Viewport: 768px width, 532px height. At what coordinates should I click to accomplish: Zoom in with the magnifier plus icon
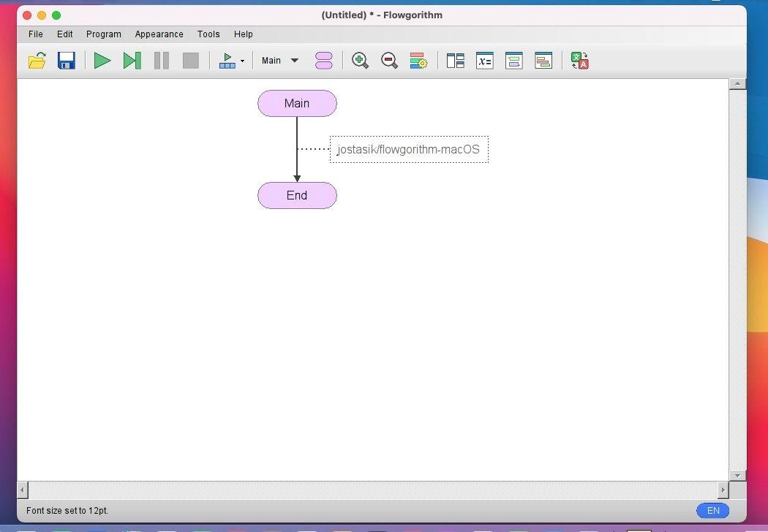360,61
